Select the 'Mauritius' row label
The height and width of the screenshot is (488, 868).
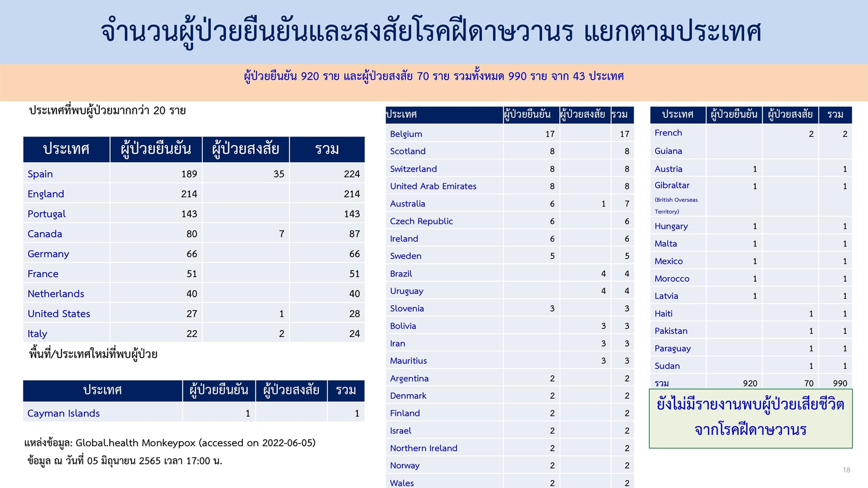click(x=408, y=361)
